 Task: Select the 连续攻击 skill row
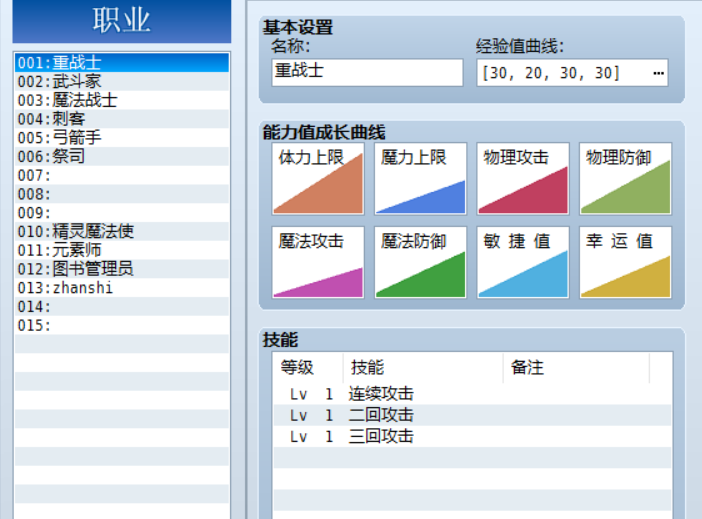(x=472, y=394)
